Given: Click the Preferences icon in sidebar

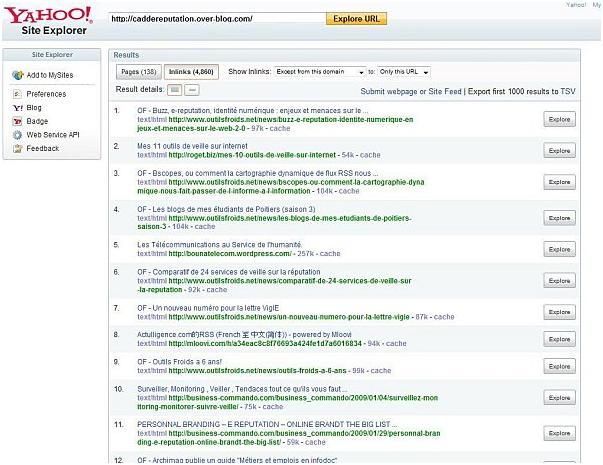Looking at the screenshot, I should (x=17, y=94).
